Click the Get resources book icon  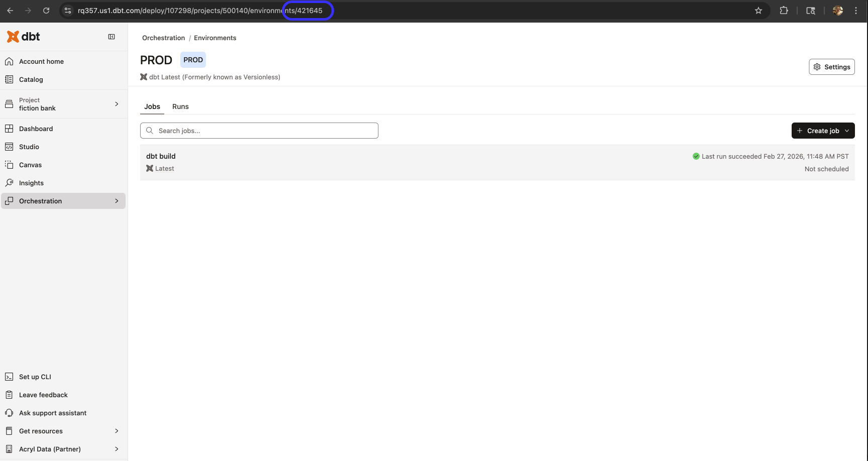tap(9, 431)
